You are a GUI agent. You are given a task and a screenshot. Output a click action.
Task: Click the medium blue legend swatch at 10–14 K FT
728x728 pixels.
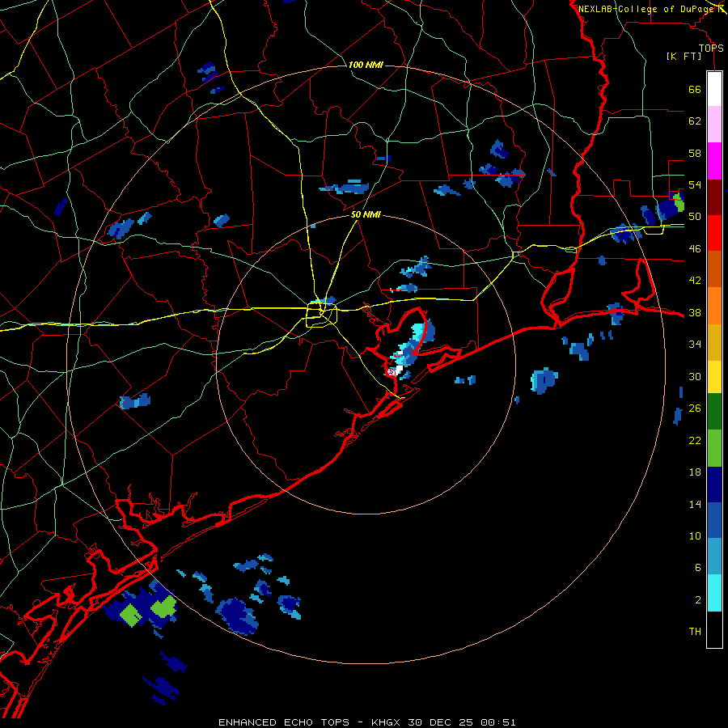tap(714, 520)
